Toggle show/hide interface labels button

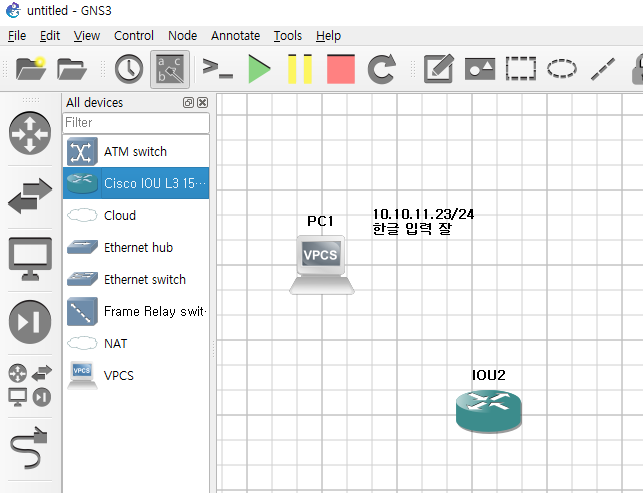(170, 69)
